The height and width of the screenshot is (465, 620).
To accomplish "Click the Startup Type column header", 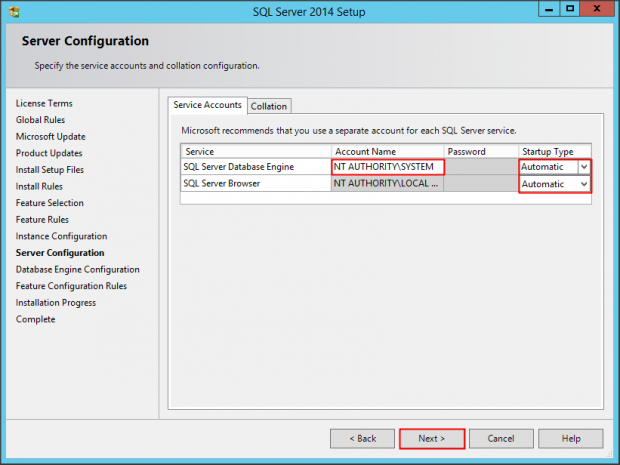I will click(x=555, y=151).
